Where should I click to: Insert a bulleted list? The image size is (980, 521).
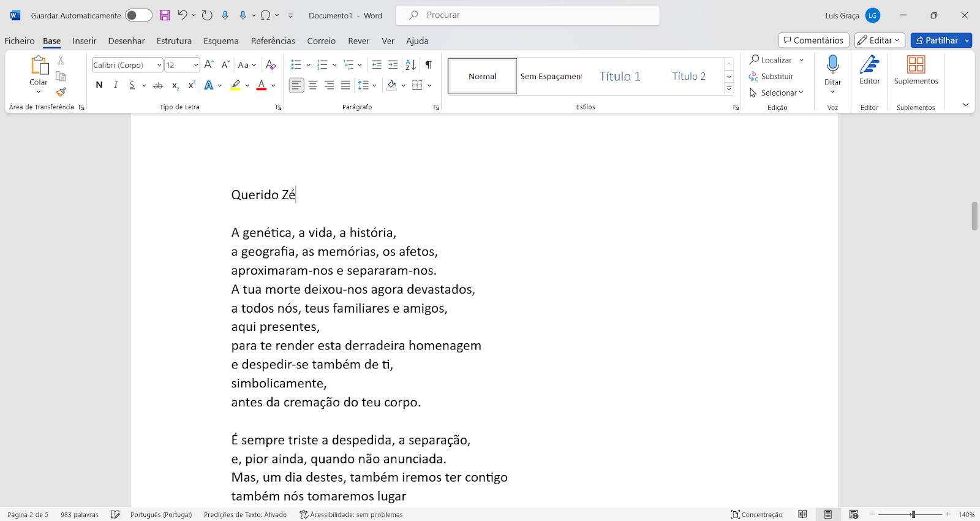point(296,64)
